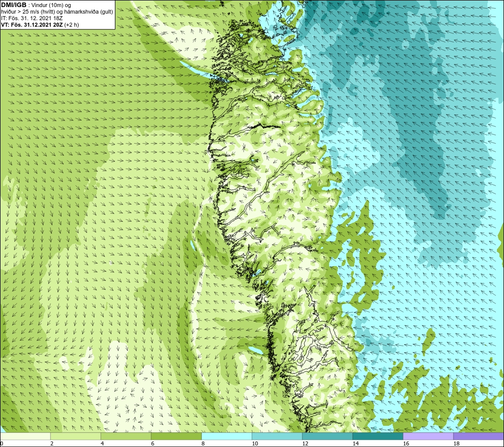Click the 12–14 teal legend swatch
The height and width of the screenshot is (447, 504).
point(327,436)
